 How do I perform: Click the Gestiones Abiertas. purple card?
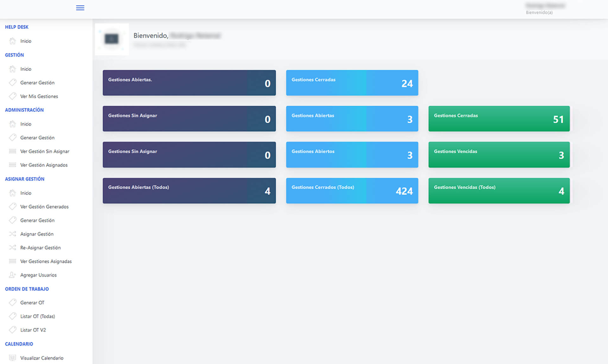pos(189,83)
